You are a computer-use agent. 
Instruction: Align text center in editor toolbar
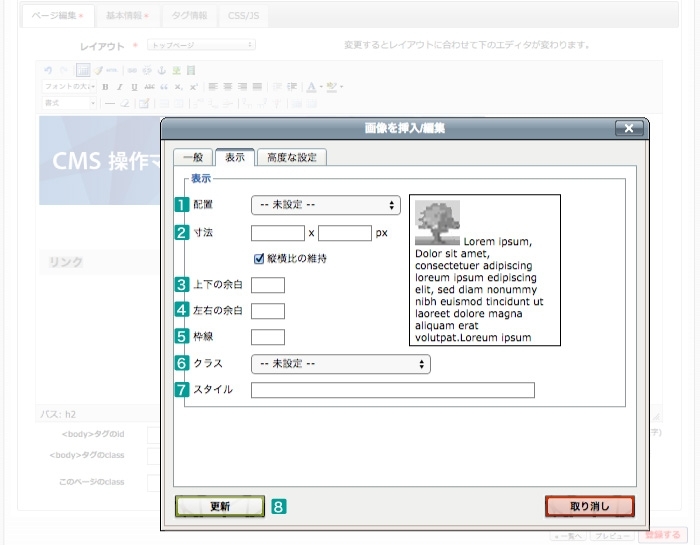pos(228,87)
